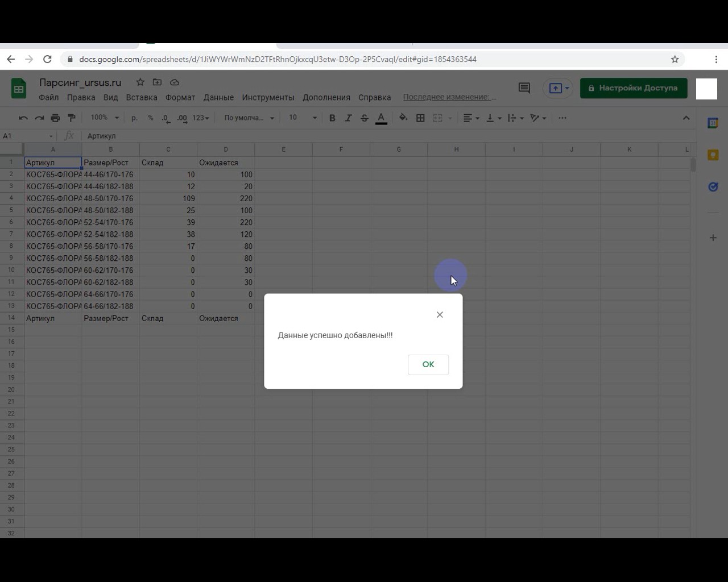
Task: Apply percent format
Action: [150, 118]
